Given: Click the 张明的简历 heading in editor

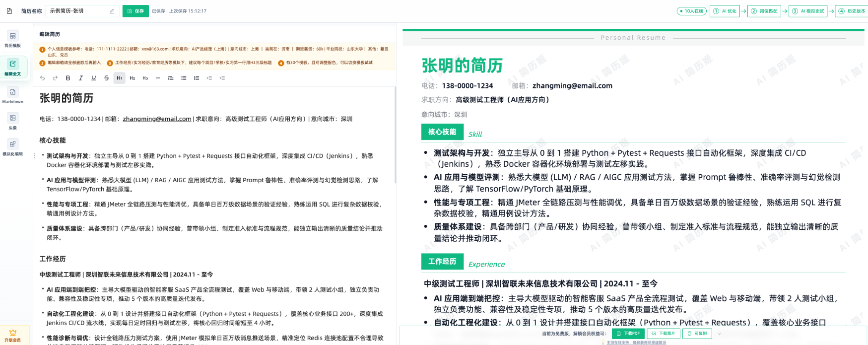Looking at the screenshot, I should point(67,98).
